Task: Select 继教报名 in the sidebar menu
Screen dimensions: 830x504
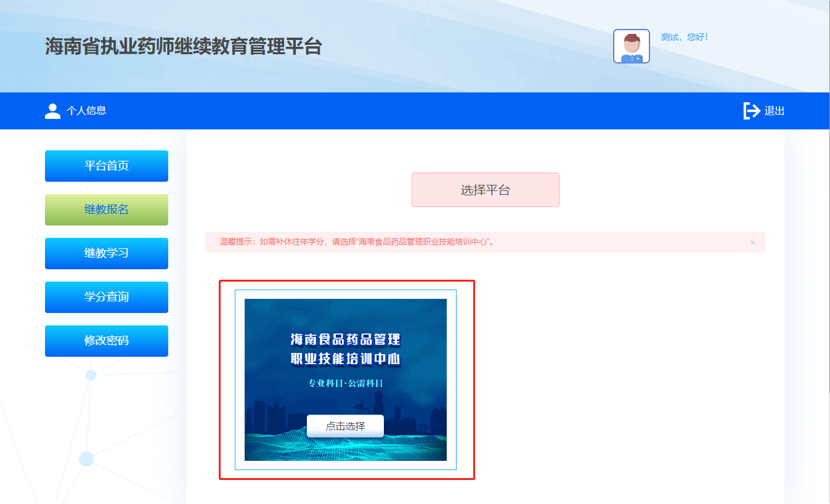Action: pyautogui.click(x=107, y=209)
